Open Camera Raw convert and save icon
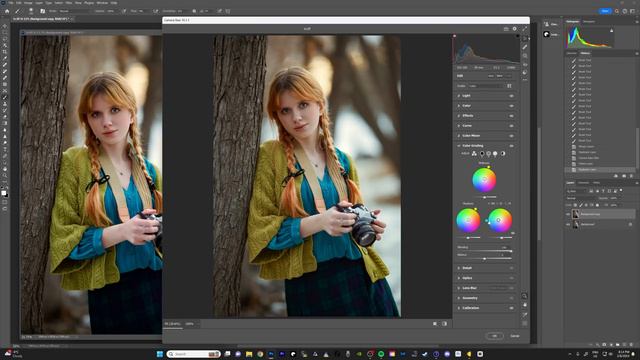 point(506,29)
